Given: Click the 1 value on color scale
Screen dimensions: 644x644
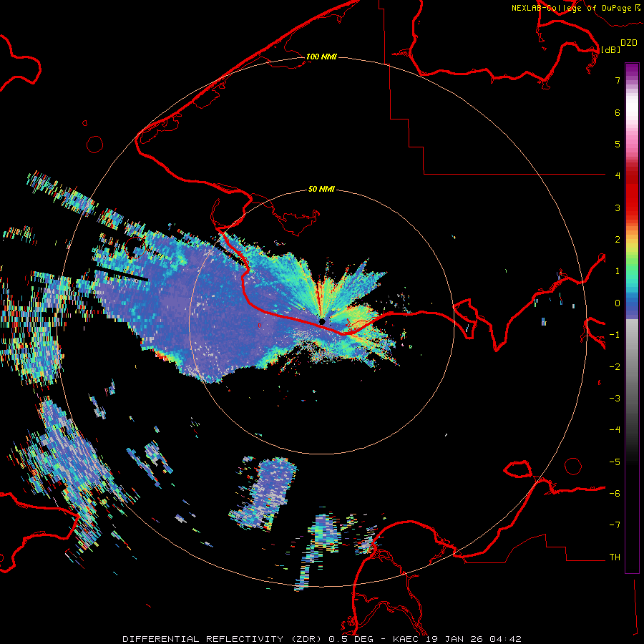Looking at the screenshot, I should (x=618, y=271).
